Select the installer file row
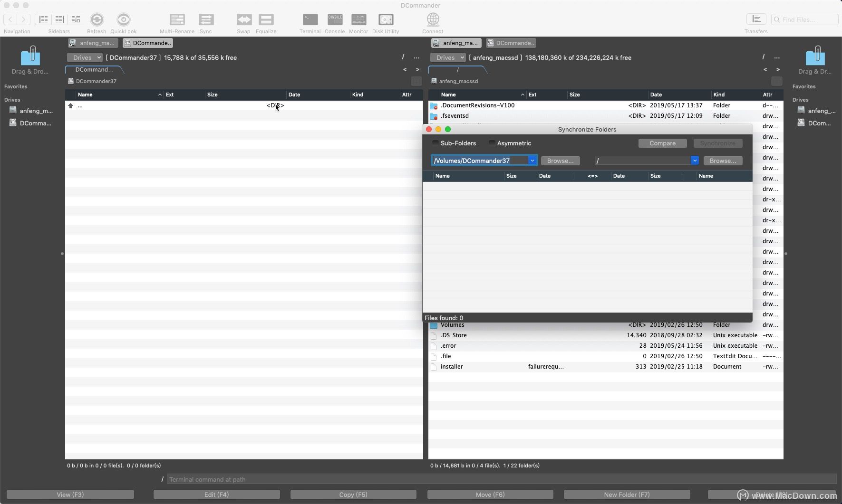Screen dimensions: 842x504 point(606,367)
